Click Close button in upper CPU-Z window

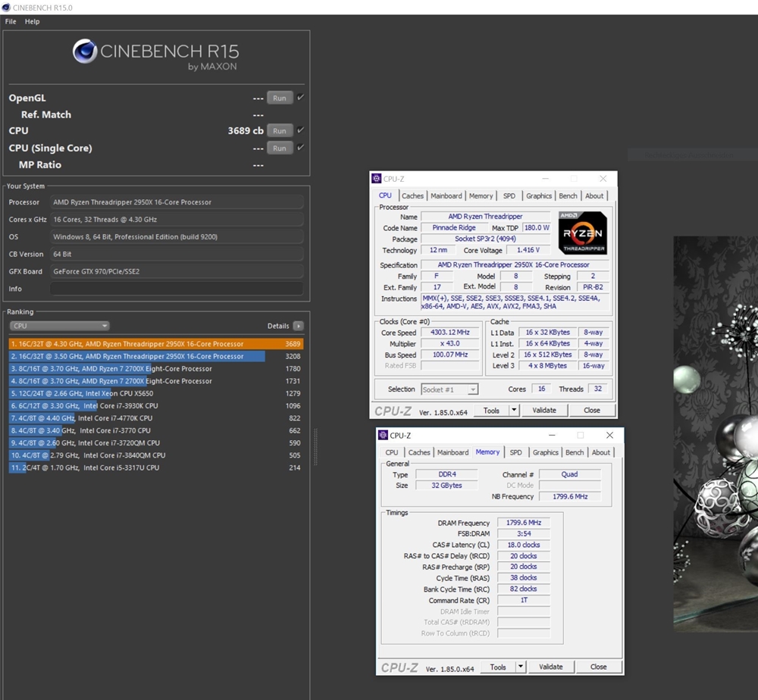click(592, 411)
